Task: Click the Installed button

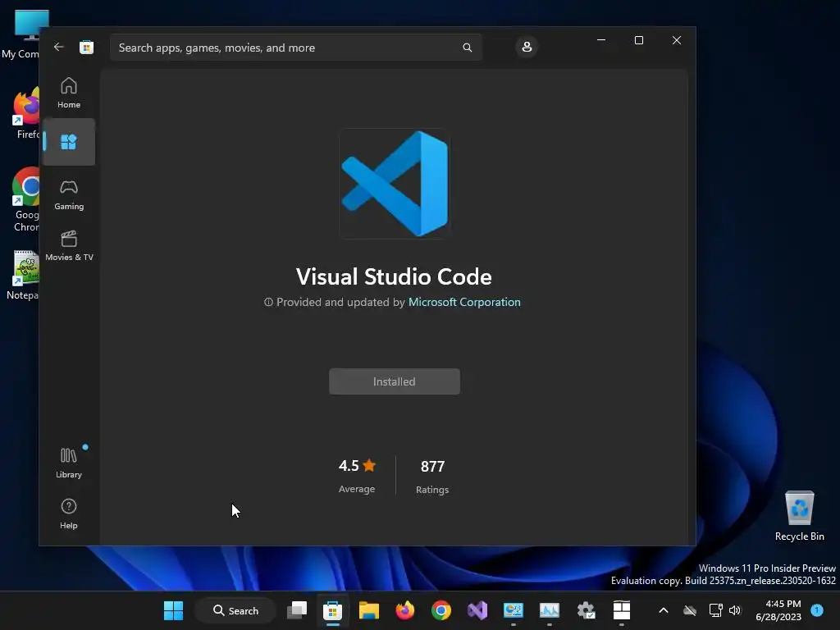Action: [x=395, y=381]
